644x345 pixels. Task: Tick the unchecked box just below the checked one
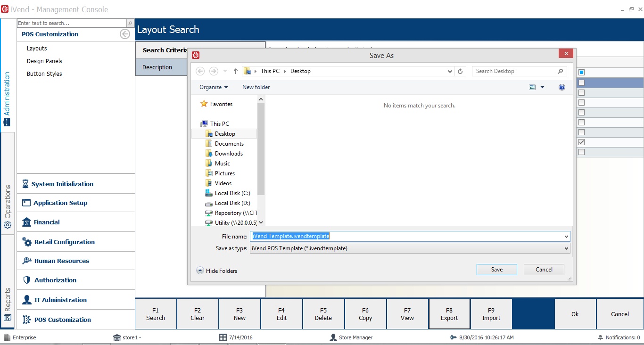pyautogui.click(x=581, y=152)
